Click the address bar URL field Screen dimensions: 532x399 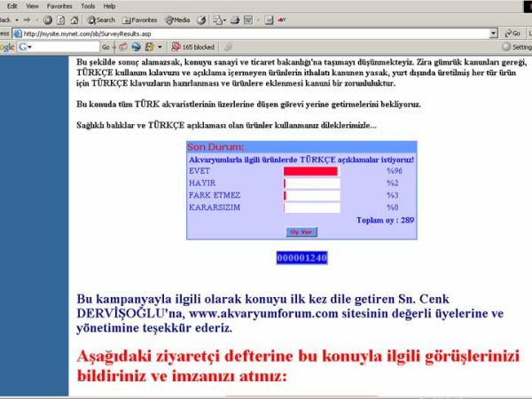256,34
